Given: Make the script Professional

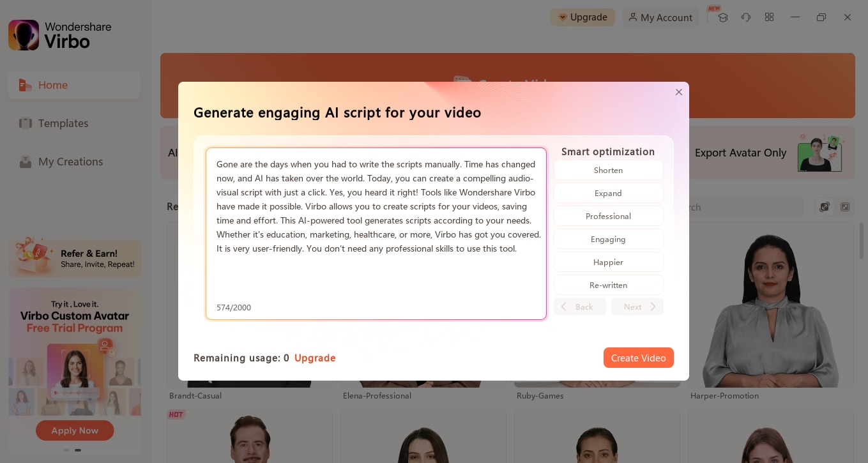Looking at the screenshot, I should point(608,216).
